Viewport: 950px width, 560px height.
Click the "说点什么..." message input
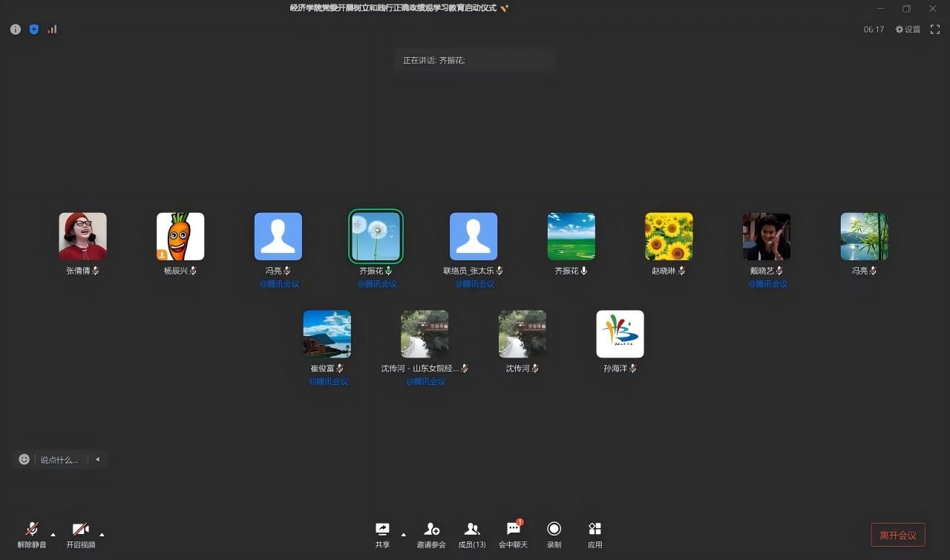coord(59,460)
